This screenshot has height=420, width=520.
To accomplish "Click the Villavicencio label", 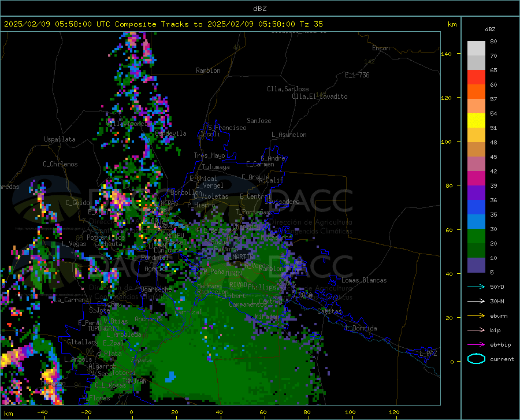I will [128, 124].
